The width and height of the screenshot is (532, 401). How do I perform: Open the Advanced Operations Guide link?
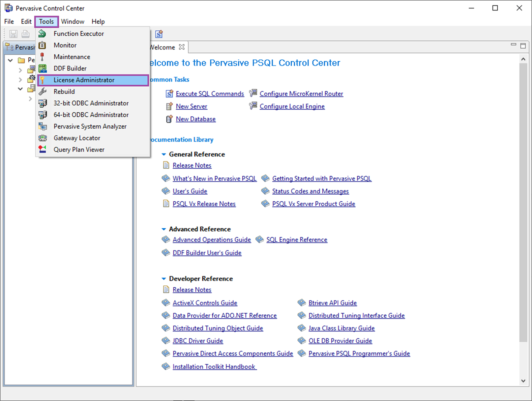point(212,239)
